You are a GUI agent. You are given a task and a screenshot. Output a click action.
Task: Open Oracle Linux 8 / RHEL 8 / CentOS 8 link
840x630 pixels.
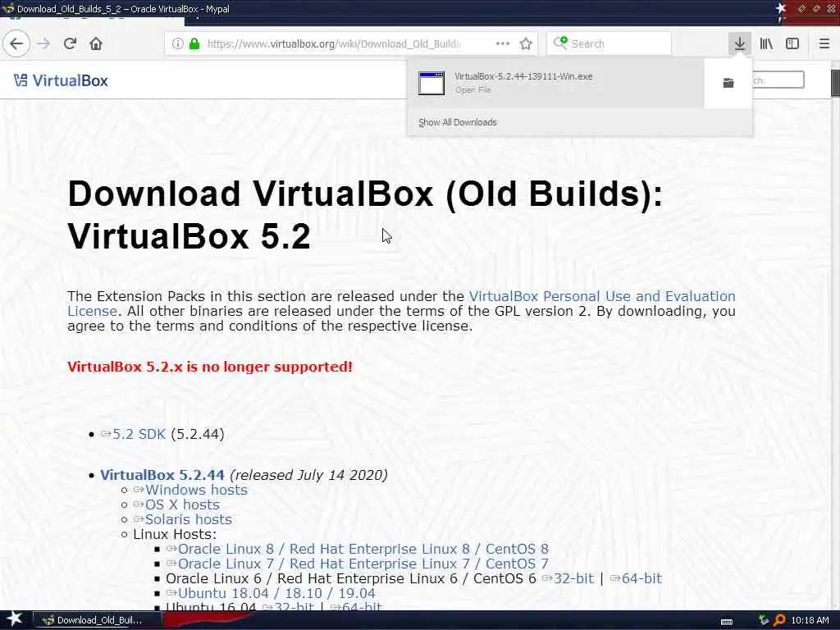[363, 549]
